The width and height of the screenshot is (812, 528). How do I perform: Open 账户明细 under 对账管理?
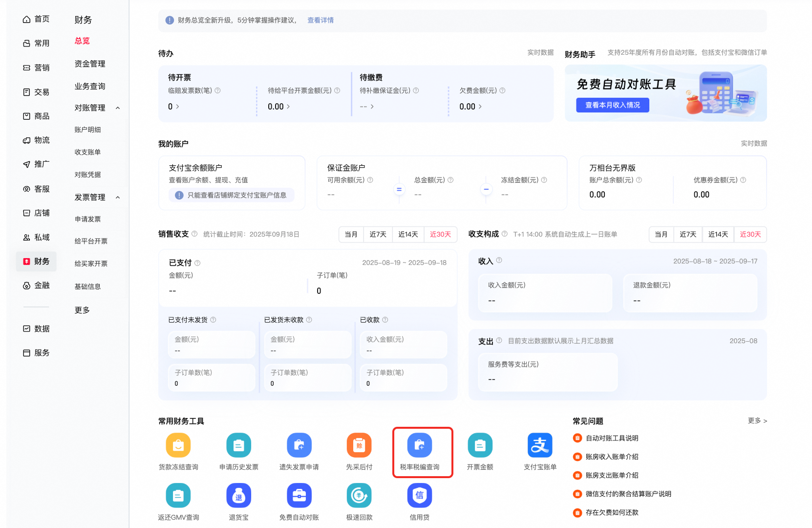[x=88, y=130]
